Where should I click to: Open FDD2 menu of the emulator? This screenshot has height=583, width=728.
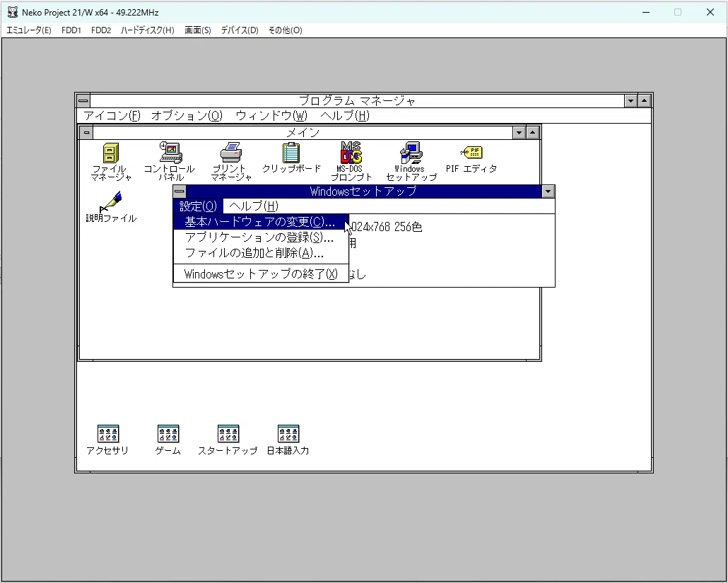[101, 30]
